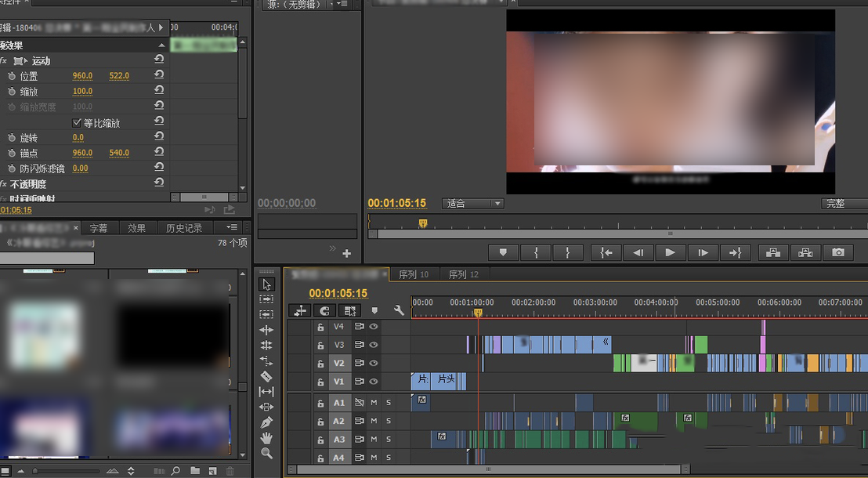Open the 适合 zoom level dropdown
The width and height of the screenshot is (868, 478).
[473, 204]
